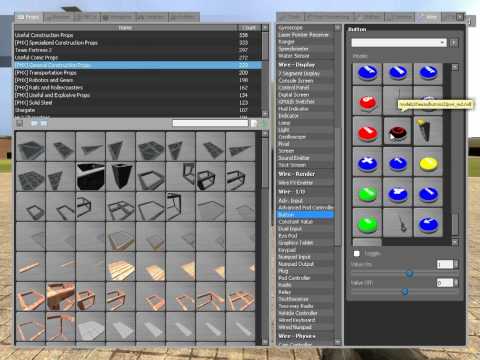Screen dimensions: 480x360
Task: Select the Button tool entry
Action: click(305, 215)
